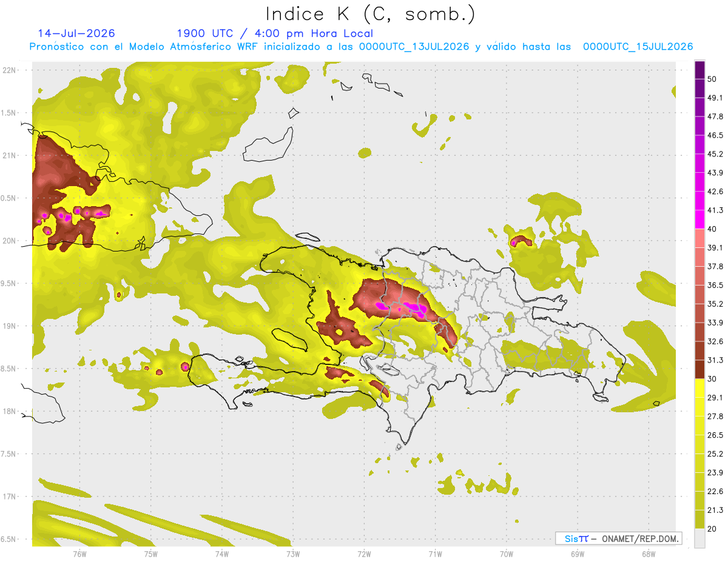Select the date text "14-Jul-2026"
This screenshot has height=562, width=728.
76,33
